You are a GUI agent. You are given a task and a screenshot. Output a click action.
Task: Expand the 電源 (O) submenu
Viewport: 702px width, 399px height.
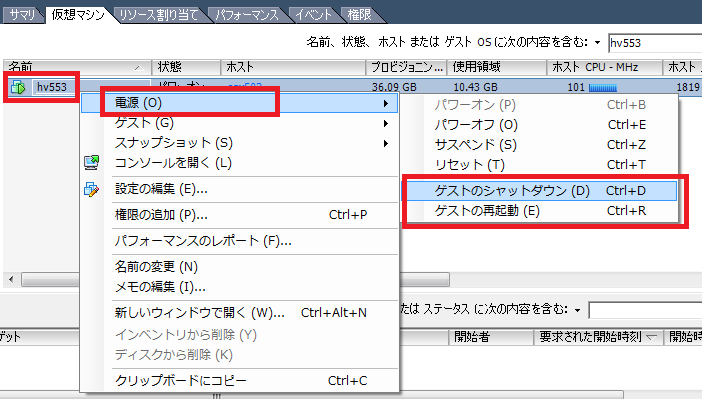pyautogui.click(x=240, y=103)
